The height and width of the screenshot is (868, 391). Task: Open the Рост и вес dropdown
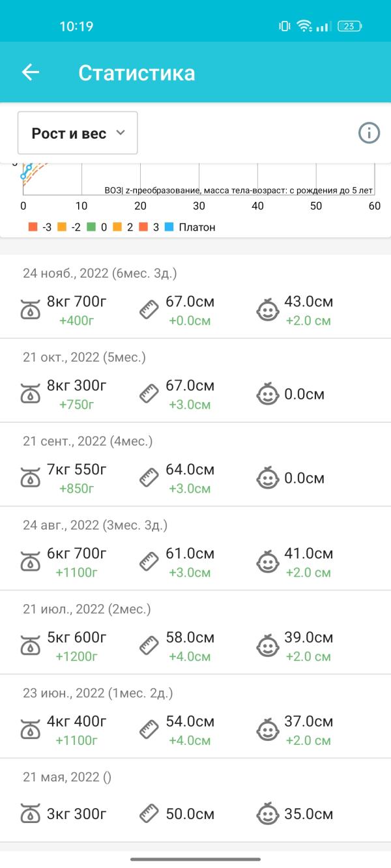click(78, 133)
